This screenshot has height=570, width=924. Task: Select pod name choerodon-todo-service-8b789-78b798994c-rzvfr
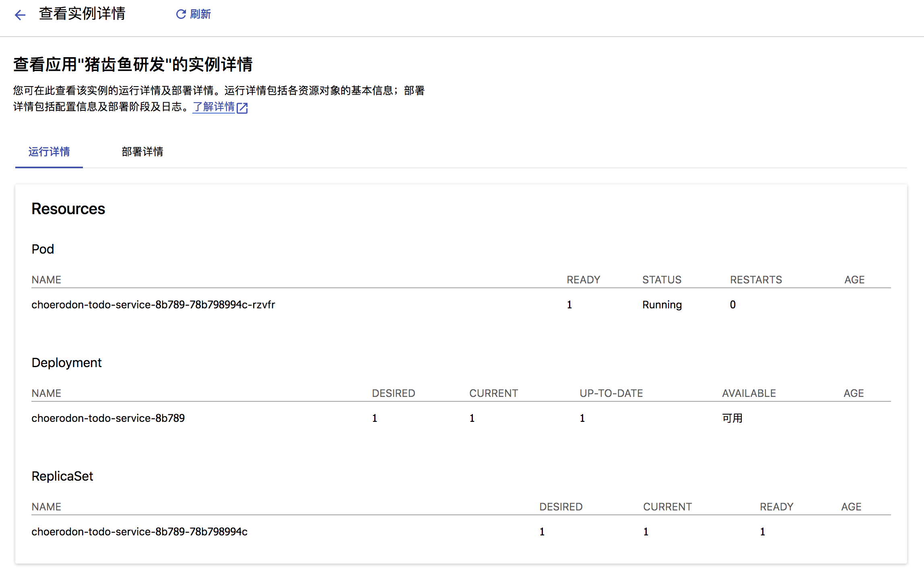[x=153, y=305]
